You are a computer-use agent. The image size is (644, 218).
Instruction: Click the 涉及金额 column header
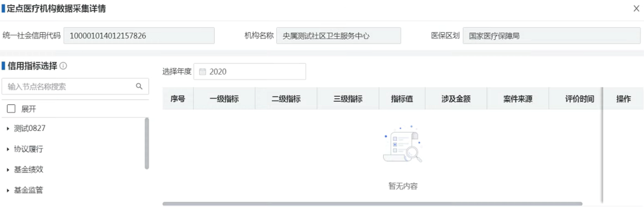[456, 99]
